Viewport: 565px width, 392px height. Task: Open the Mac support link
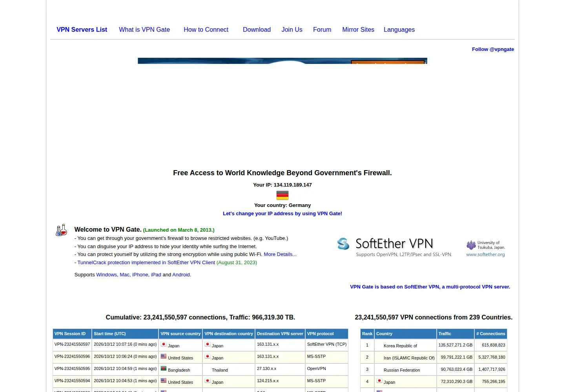[x=124, y=275]
